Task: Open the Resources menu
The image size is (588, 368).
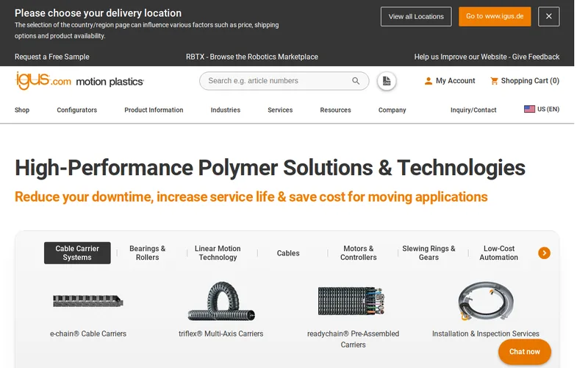Action: [x=335, y=110]
